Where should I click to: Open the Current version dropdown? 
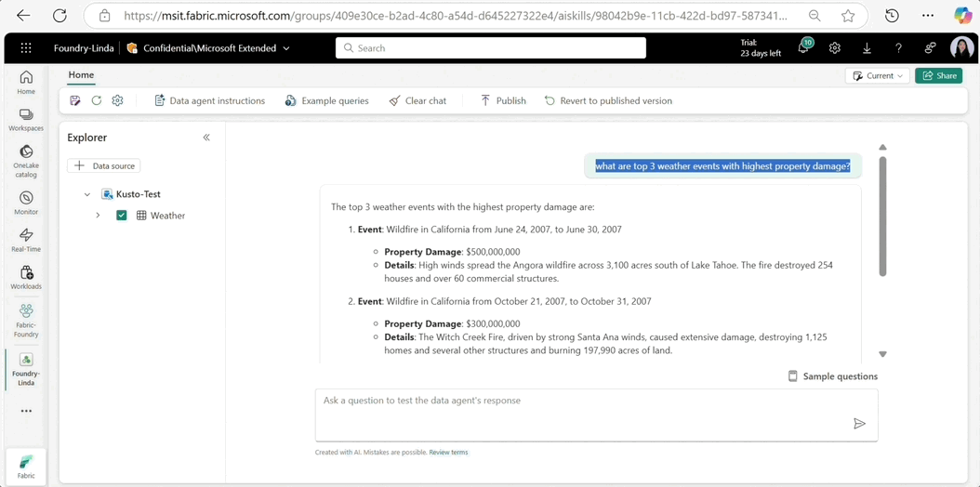pos(878,75)
